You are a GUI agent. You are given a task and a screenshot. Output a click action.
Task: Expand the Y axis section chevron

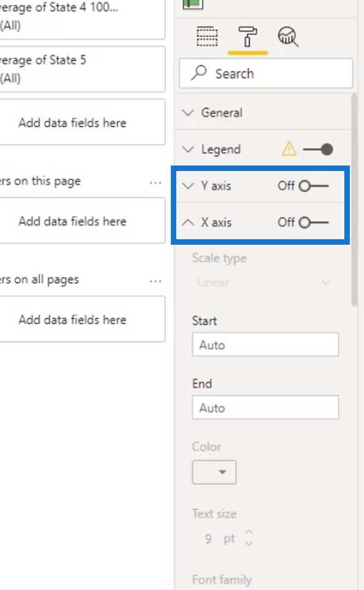coord(188,186)
